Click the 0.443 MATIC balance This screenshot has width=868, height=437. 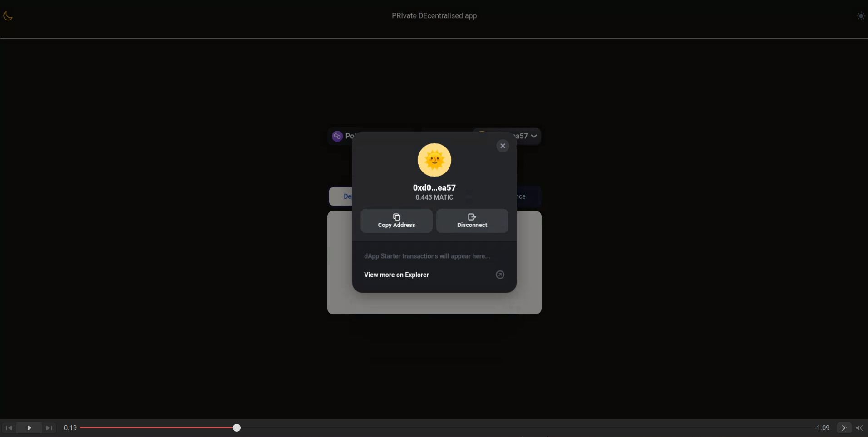[x=434, y=197]
